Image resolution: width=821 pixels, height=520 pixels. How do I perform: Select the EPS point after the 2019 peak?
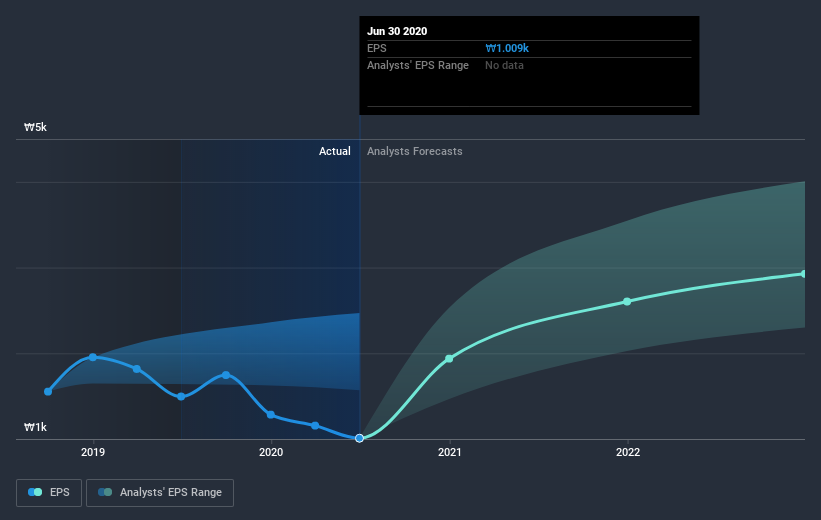(137, 369)
